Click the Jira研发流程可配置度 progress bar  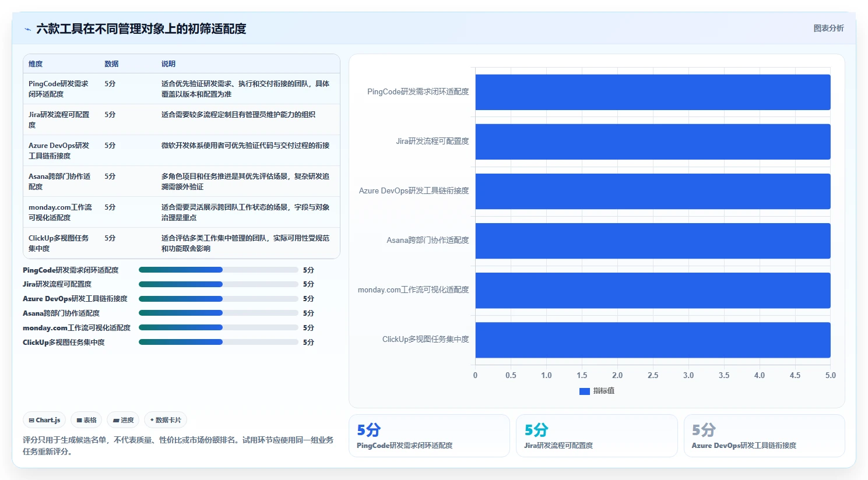click(219, 284)
